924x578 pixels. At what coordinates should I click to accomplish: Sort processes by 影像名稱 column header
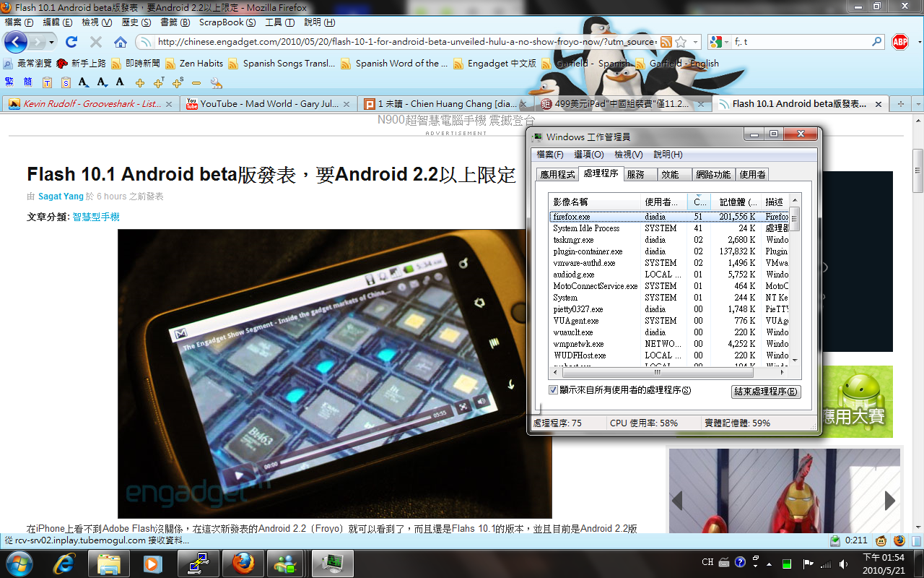595,202
